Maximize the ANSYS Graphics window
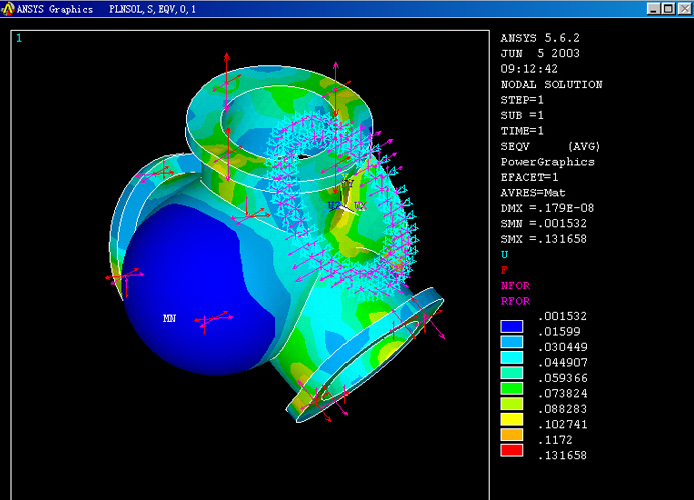 (667, 9)
